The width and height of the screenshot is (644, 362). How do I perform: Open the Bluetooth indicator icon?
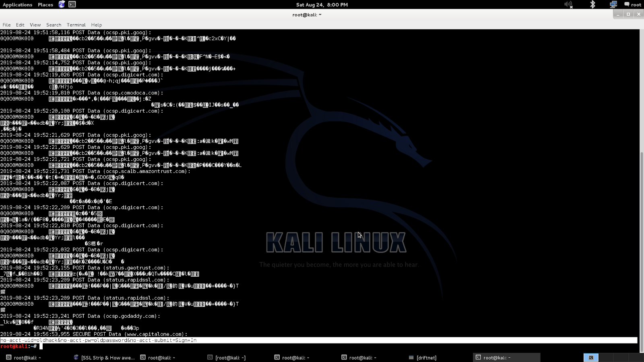pos(592,4)
